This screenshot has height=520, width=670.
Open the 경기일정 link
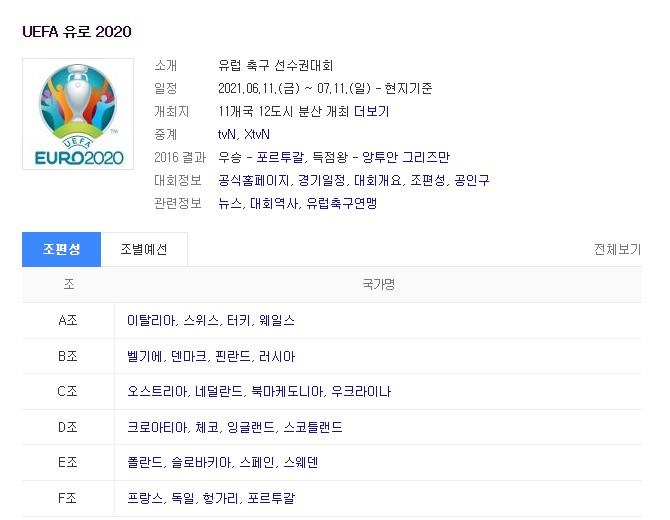coord(321,180)
